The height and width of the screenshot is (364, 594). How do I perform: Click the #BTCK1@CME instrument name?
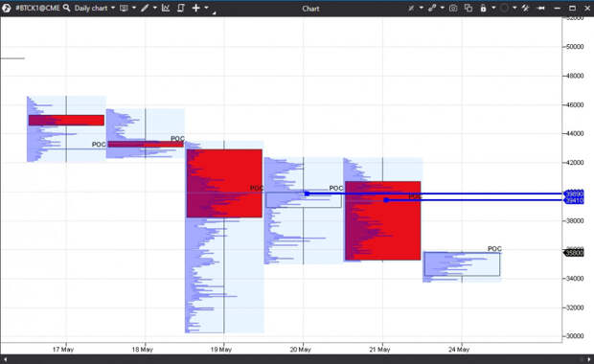pyautogui.click(x=37, y=8)
